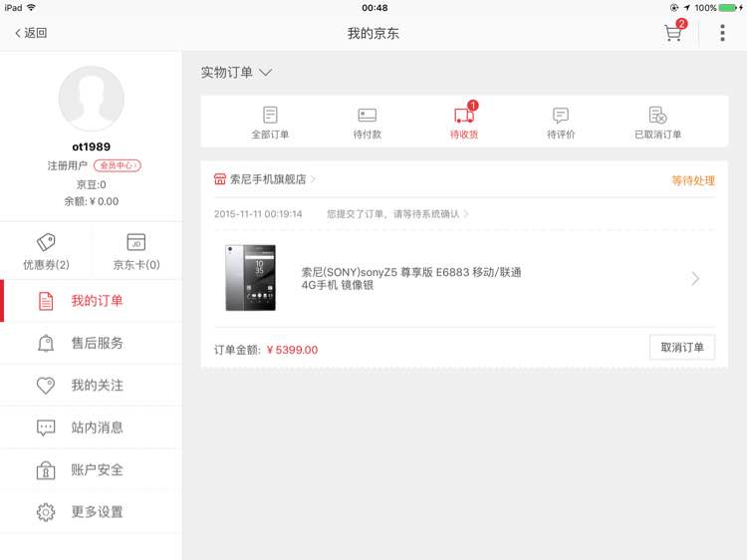This screenshot has height=560, width=747.
Task: Select the 我的订单 document icon
Action: [x=46, y=301]
